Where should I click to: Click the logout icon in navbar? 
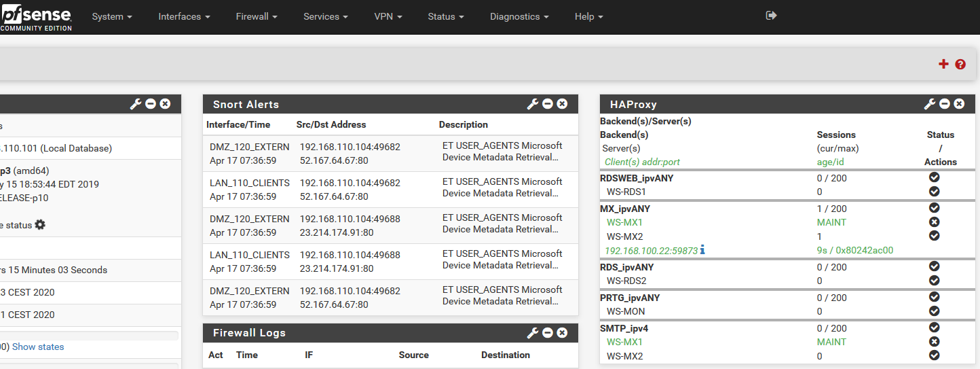pos(771,16)
